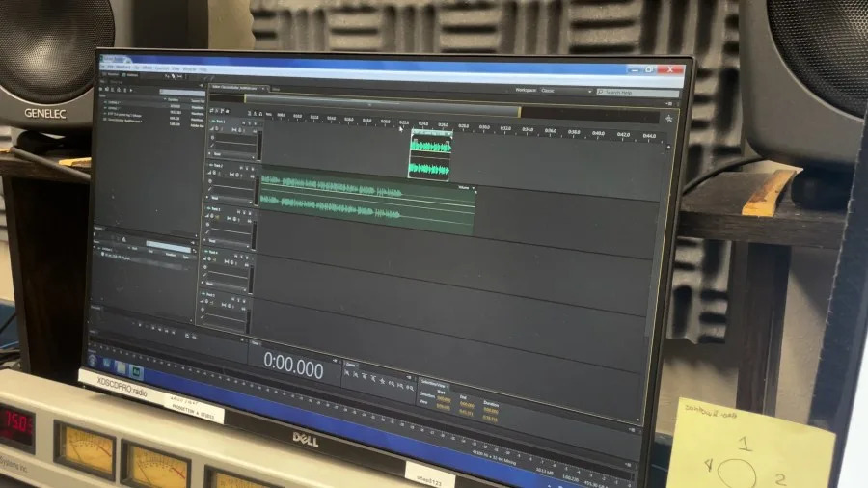
Task: Click the second icon in the Zoom panel
Action: coord(356,376)
